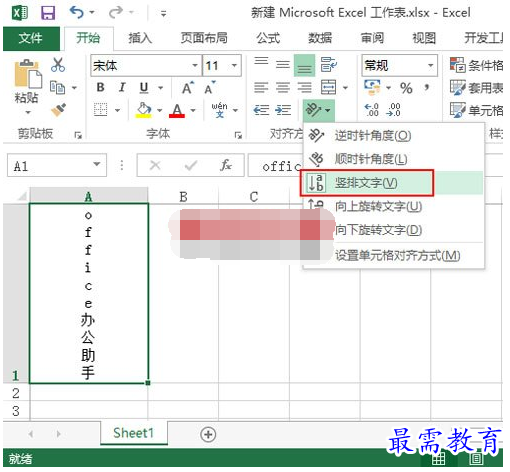Decrease font size with the smaller A
Image resolution: width=510 pixels, height=472 pixels.
pyautogui.click(x=210, y=88)
